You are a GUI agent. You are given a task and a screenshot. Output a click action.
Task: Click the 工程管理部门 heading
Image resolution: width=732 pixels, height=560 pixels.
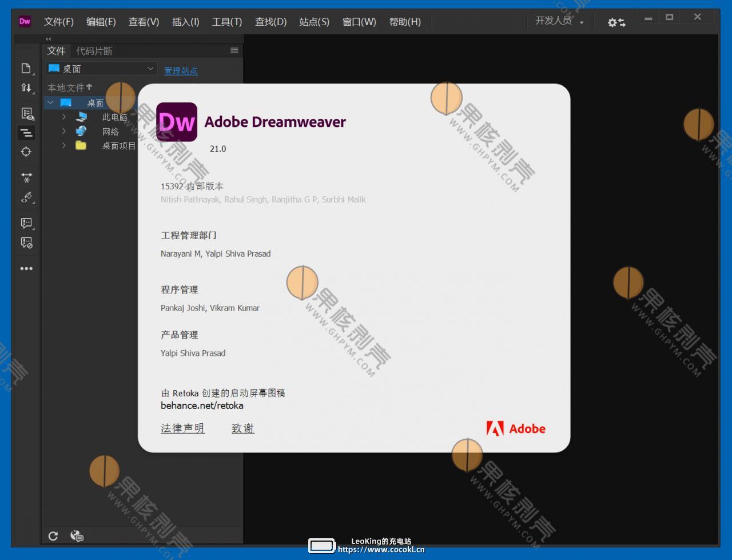pyautogui.click(x=189, y=235)
